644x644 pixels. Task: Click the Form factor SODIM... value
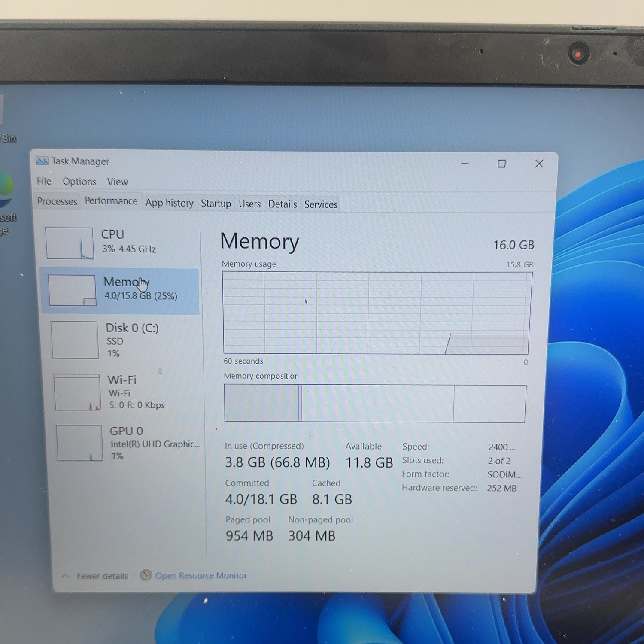coord(504,474)
